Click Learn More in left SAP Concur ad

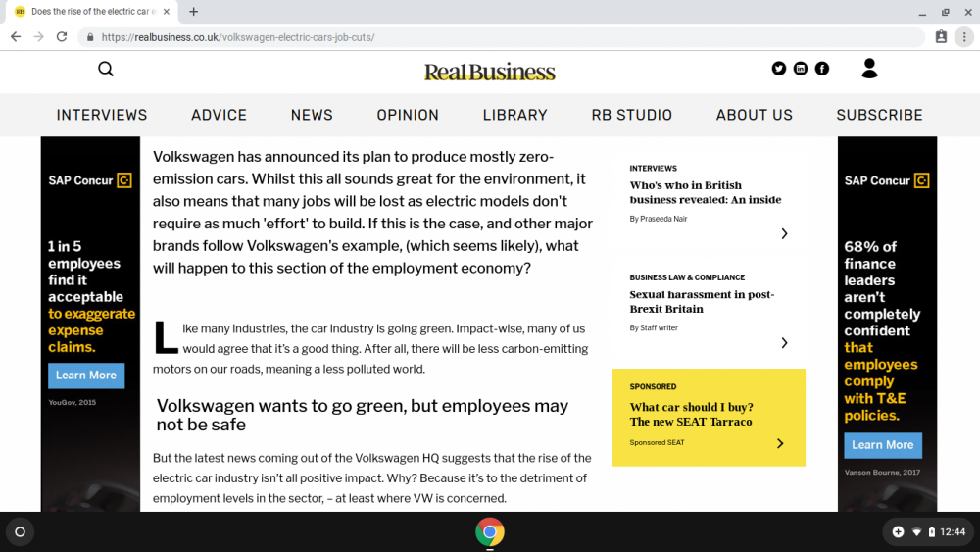[86, 376]
